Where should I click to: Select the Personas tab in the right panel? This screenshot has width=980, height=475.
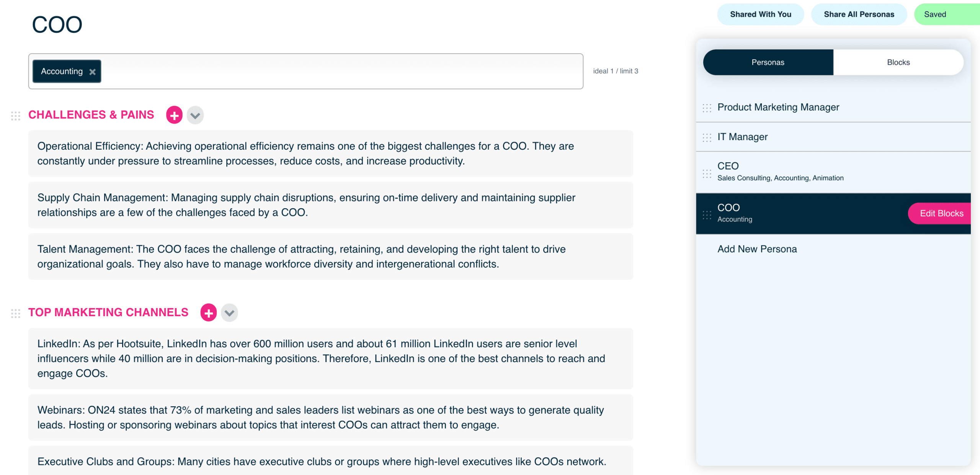(x=768, y=62)
